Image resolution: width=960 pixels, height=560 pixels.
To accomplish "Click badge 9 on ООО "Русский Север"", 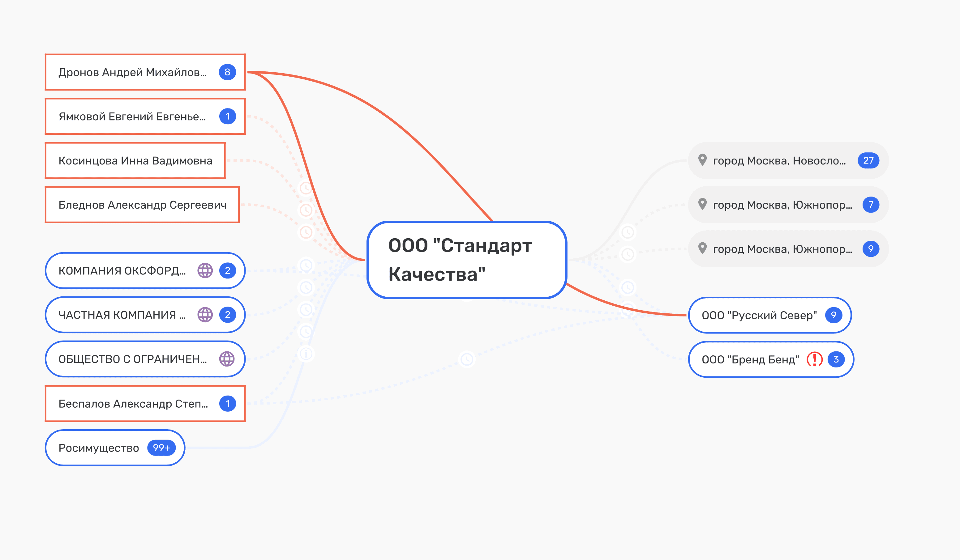I will click(834, 315).
